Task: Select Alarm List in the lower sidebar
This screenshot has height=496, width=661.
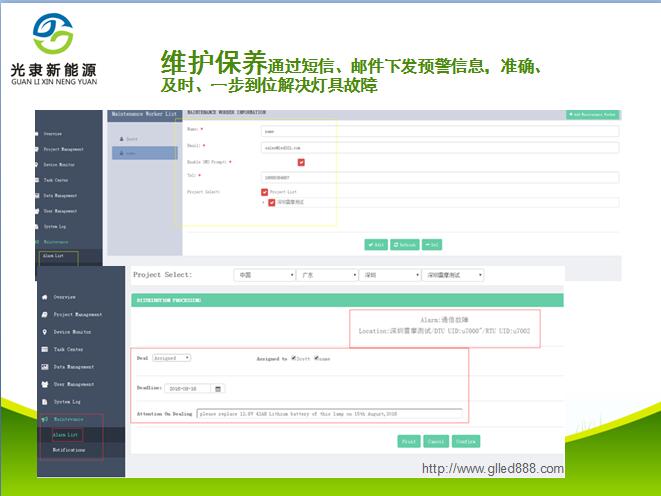Action: (65, 435)
